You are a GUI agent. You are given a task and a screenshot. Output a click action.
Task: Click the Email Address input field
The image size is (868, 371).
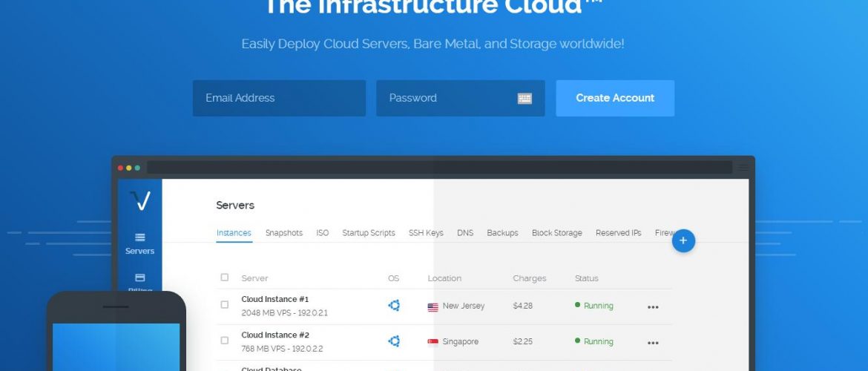tap(279, 98)
